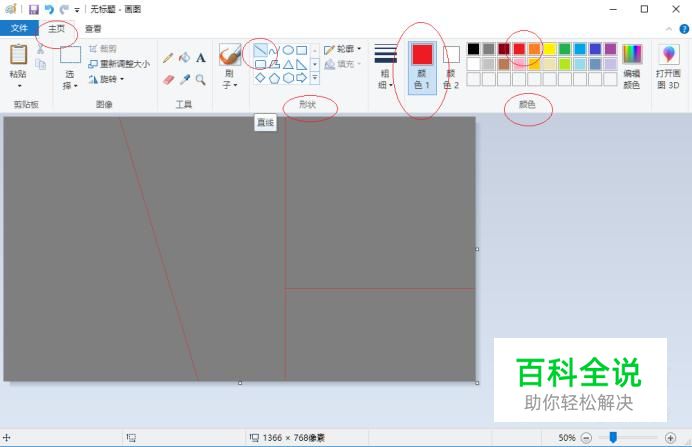Select the Text tool A icon

pyautogui.click(x=201, y=58)
